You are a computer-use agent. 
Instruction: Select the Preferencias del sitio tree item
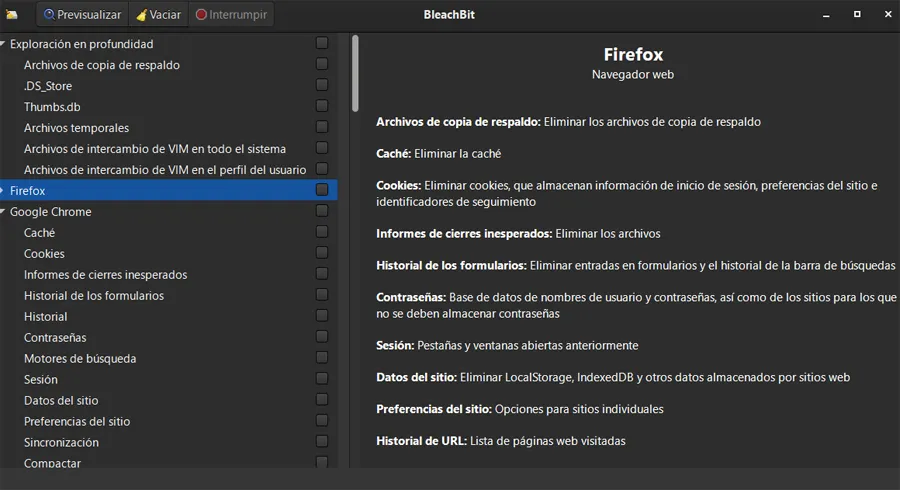(168, 421)
